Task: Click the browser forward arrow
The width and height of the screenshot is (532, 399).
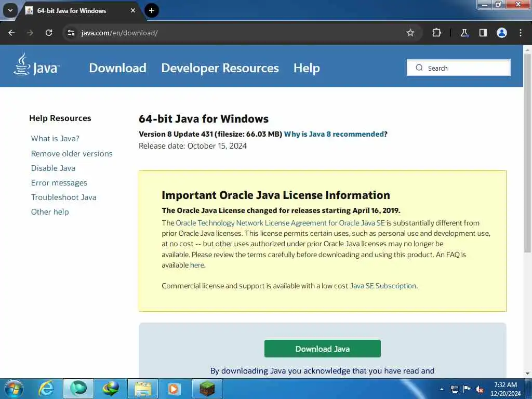Action: pos(30,33)
